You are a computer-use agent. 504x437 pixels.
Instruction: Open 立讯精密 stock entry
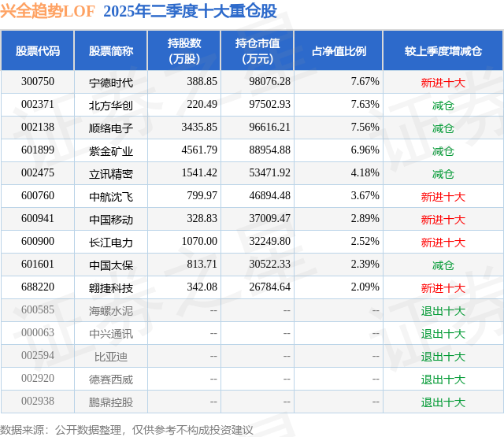(x=111, y=174)
